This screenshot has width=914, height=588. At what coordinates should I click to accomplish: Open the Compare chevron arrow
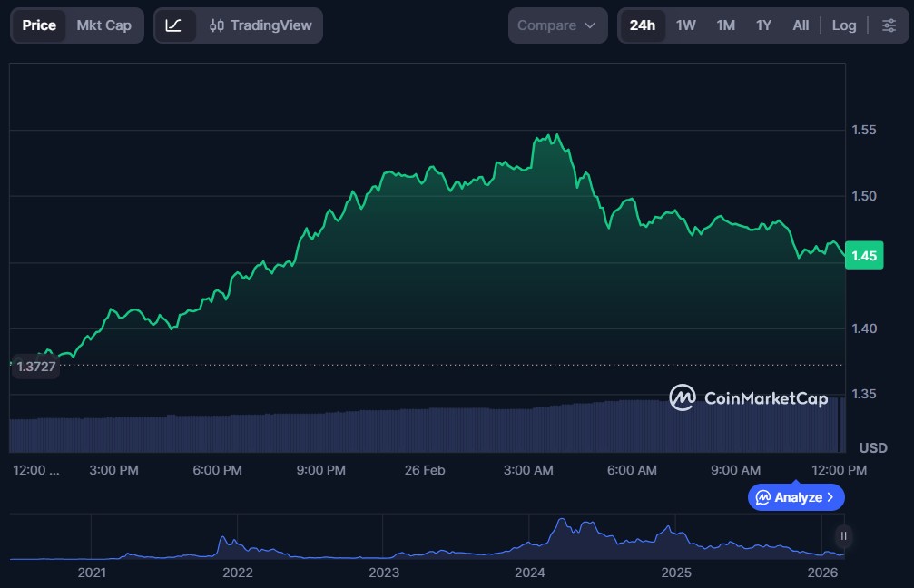point(592,25)
